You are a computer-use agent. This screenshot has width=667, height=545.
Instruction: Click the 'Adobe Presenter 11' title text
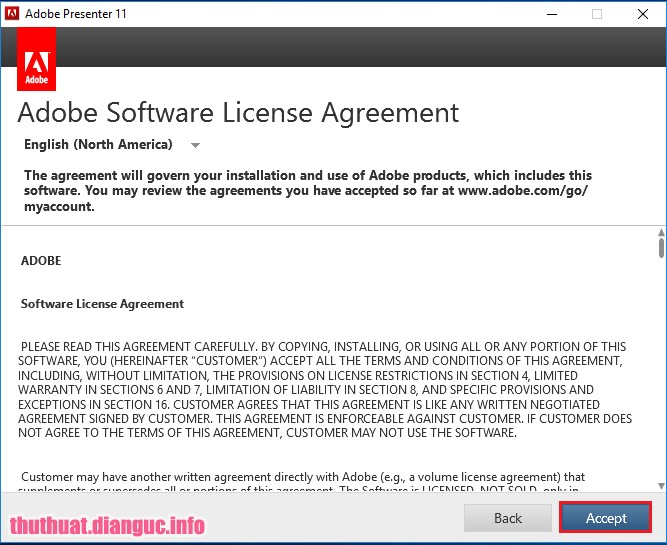click(x=76, y=14)
